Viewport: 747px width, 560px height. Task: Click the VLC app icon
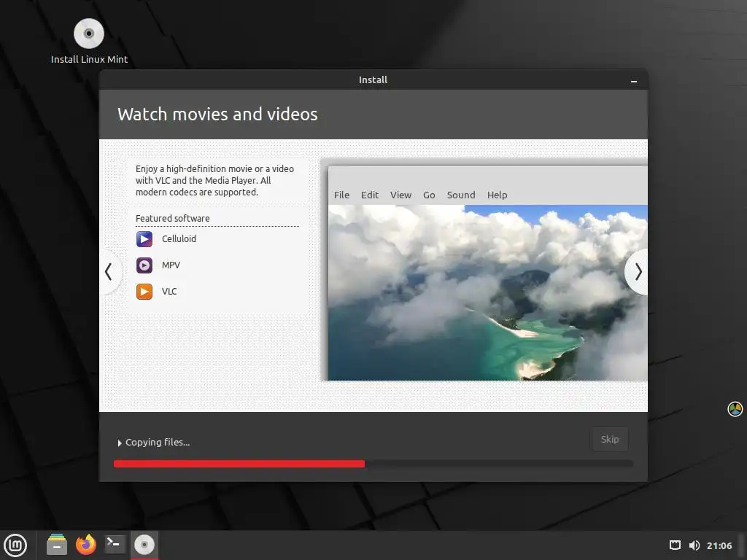point(144,292)
